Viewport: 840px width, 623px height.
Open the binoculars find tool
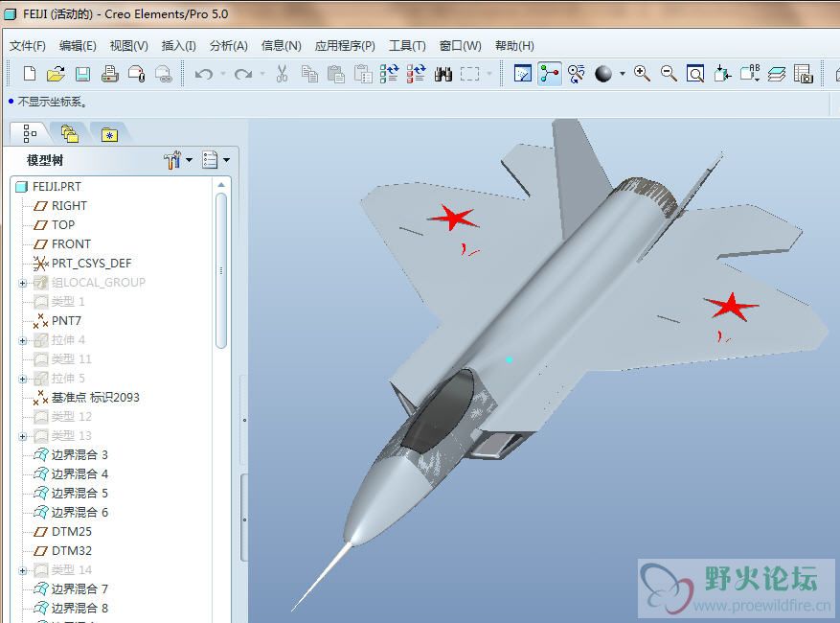[x=443, y=74]
